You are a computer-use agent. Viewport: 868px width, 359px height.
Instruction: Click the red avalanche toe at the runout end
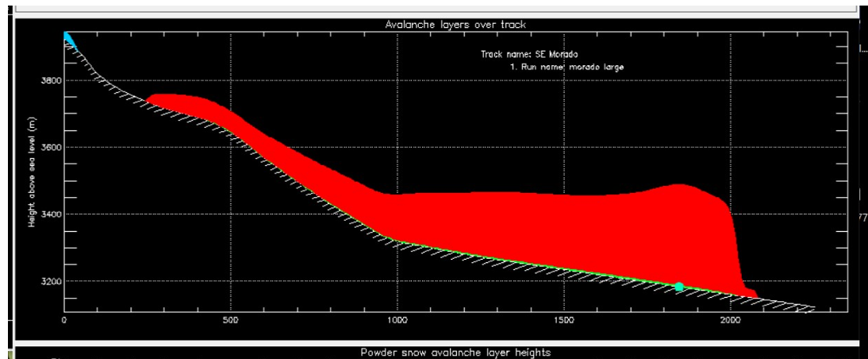pos(750,294)
